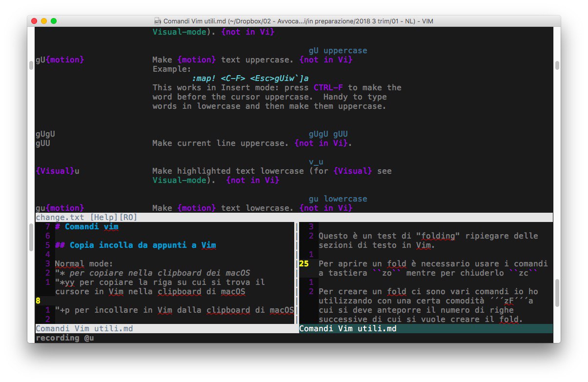This screenshot has width=588, height=382.
Task: Click the 'change.txt [Help][RO]' status line
Action: click(294, 218)
